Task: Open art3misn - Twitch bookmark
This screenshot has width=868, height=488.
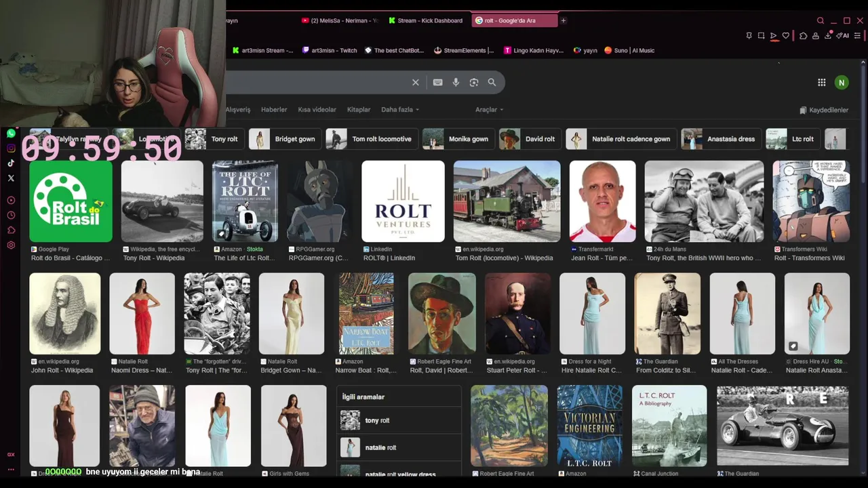Action: pyautogui.click(x=330, y=50)
